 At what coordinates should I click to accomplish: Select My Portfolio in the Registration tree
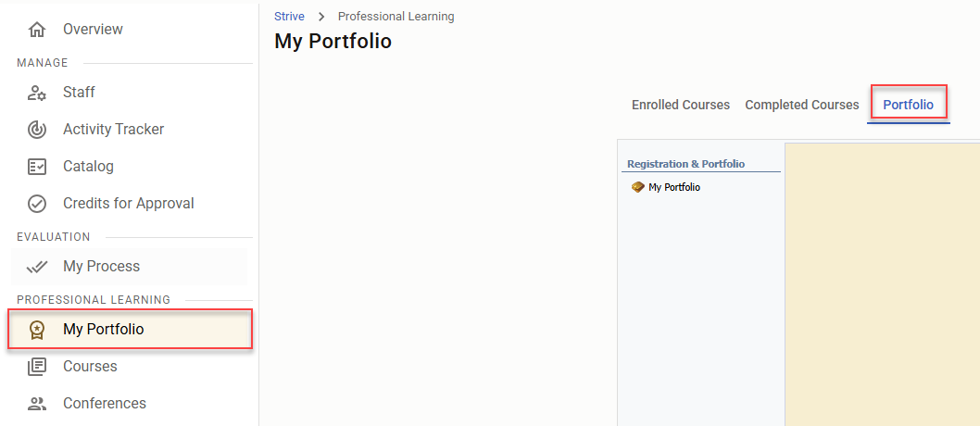(x=674, y=187)
